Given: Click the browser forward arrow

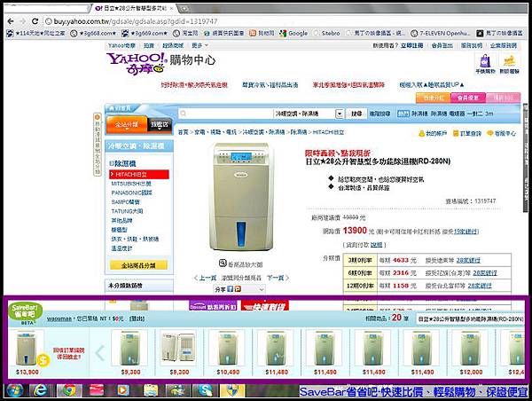Looking at the screenshot, I should 23,21.
